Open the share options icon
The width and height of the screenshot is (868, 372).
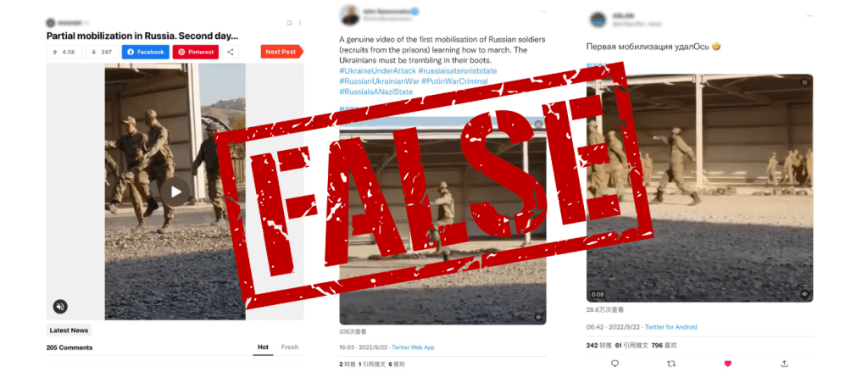pyautogui.click(x=231, y=52)
